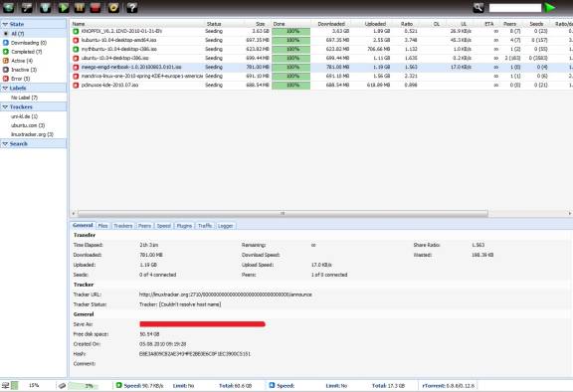Show the Logger tab
573x392 pixels.
point(226,226)
